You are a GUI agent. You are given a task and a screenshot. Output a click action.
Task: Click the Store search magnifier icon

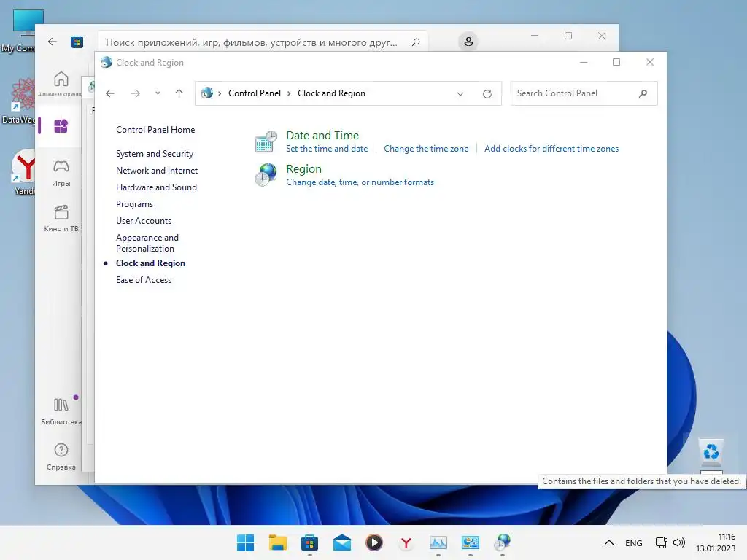point(416,42)
